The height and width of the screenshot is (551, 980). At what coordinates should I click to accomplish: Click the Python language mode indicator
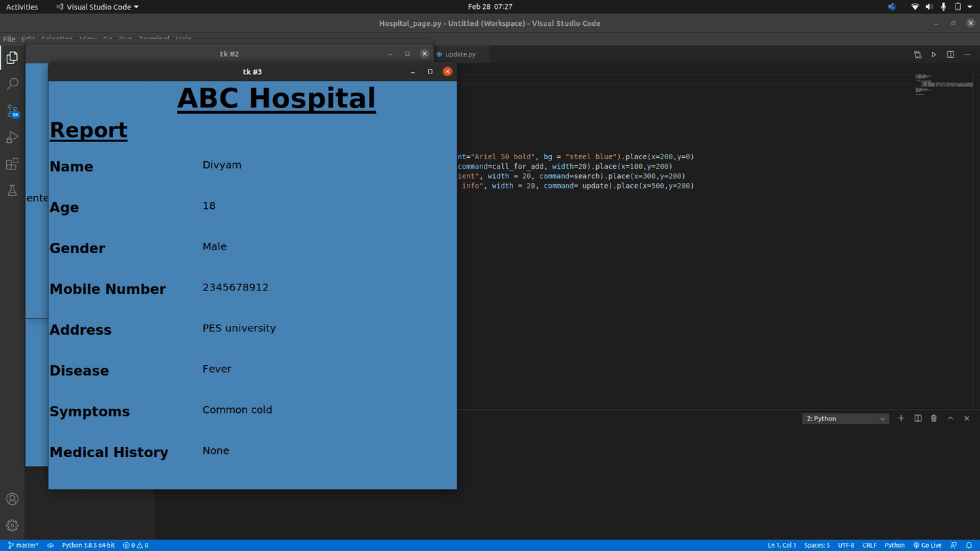894,546
